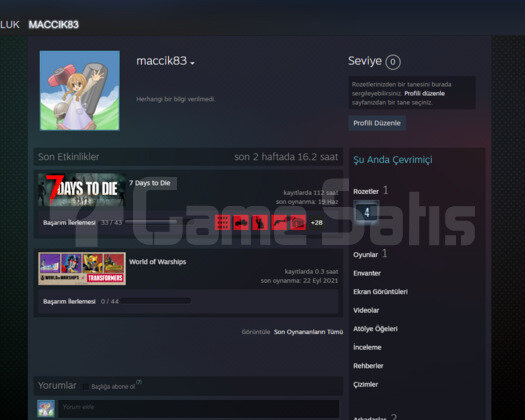Open the maccik83 profile avatar image
Screen dimensions: 525x420
(80, 90)
